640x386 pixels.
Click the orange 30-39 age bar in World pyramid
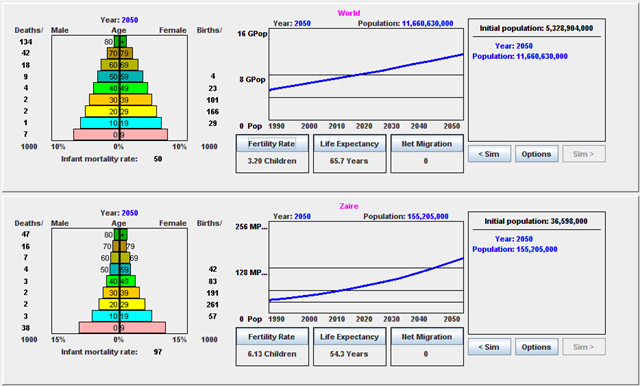tap(121, 100)
